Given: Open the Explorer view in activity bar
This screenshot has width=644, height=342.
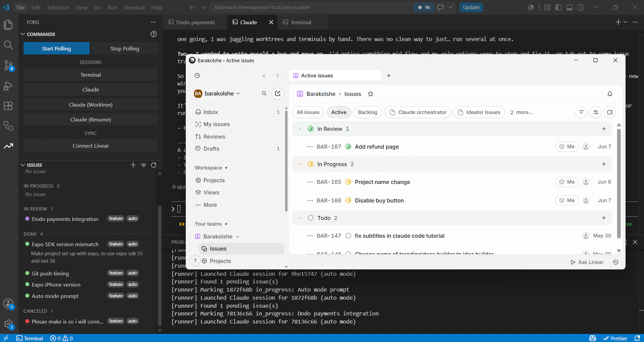Looking at the screenshot, I should (x=8, y=25).
